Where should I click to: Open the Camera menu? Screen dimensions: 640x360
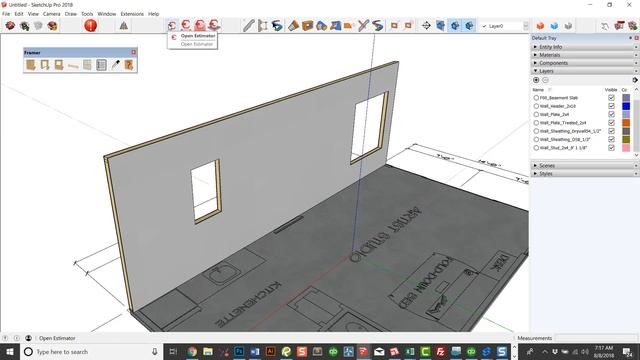[x=51, y=14]
